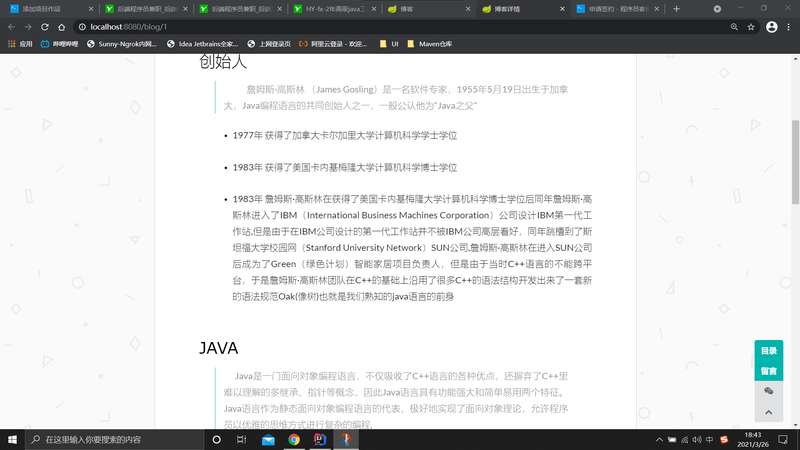
Task: Click the Windows search box
Action: point(114,439)
